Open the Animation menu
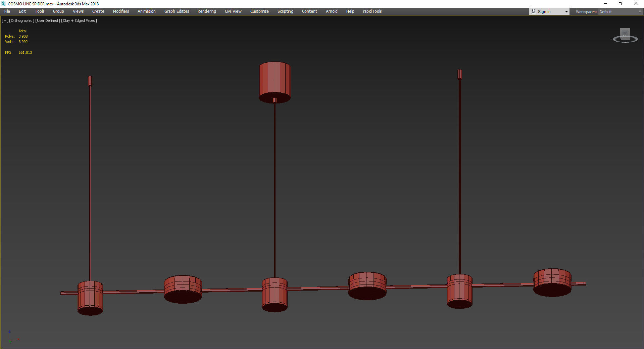Image resolution: width=644 pixels, height=349 pixels. (x=147, y=11)
